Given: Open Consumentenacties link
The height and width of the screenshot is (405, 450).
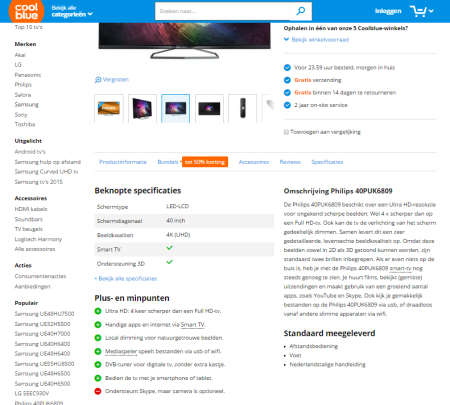Looking at the screenshot, I should coord(40,276).
